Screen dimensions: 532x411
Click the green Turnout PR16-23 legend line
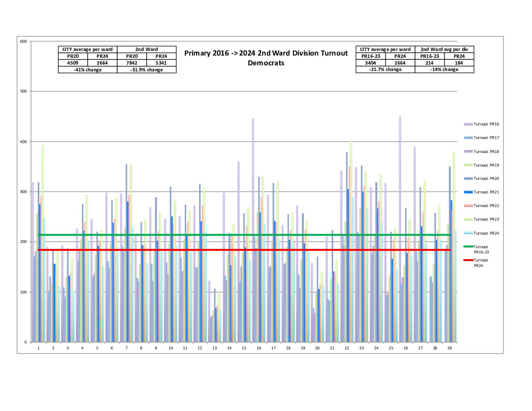(x=469, y=247)
